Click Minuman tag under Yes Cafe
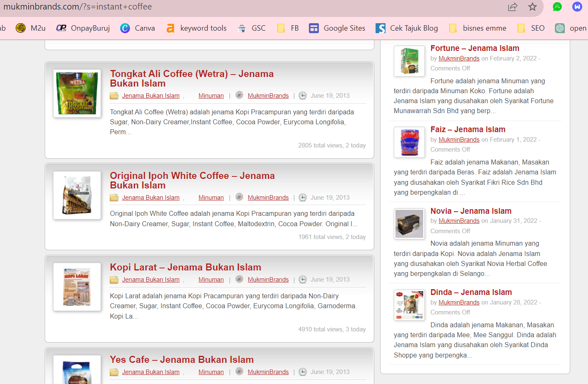The width and height of the screenshot is (588, 384). click(x=211, y=372)
